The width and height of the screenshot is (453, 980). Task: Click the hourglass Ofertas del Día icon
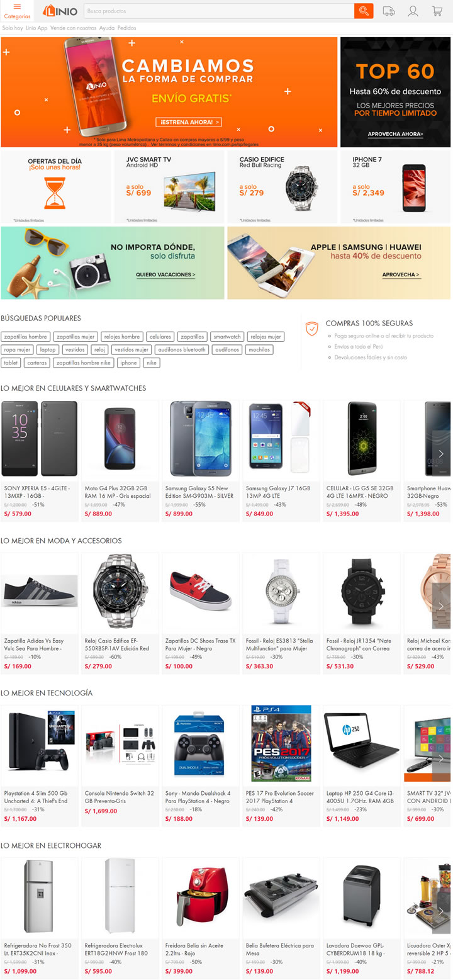pyautogui.click(x=55, y=193)
